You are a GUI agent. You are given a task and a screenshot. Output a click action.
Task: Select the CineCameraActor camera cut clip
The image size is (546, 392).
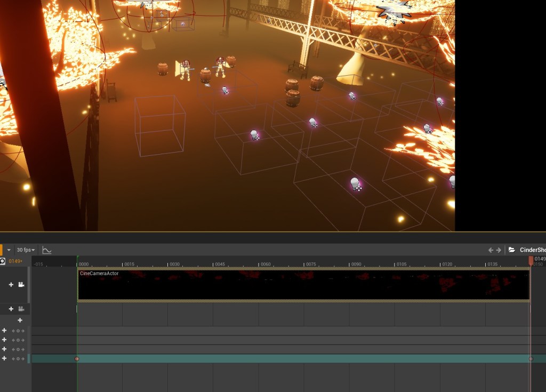pos(303,285)
